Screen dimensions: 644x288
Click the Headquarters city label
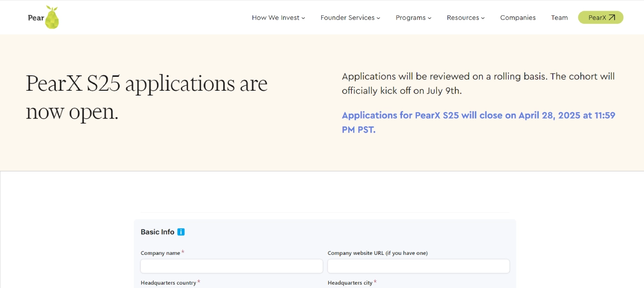point(350,283)
